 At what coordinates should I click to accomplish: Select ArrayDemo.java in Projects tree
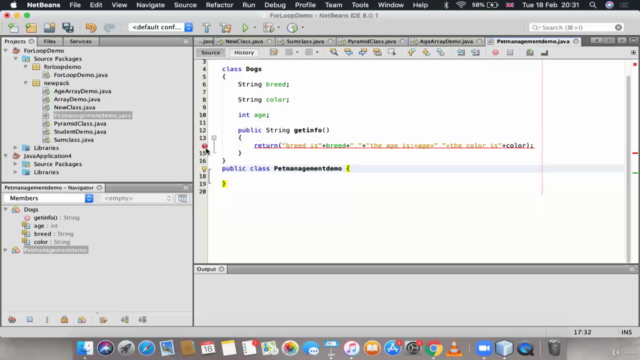(77, 99)
